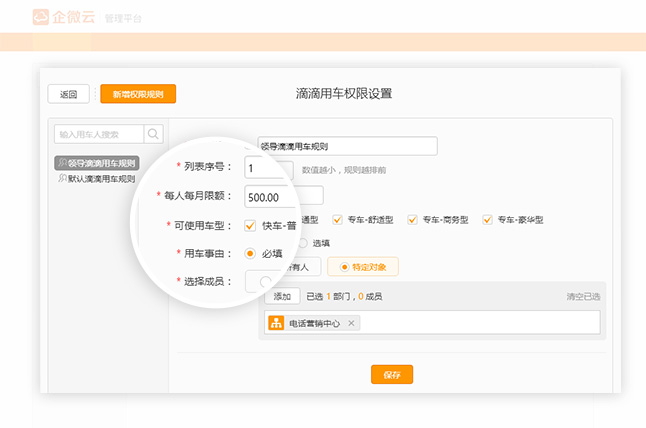Toggle the 专车-商务型 checkbox
Screen dimensions: 646x428
412,220
